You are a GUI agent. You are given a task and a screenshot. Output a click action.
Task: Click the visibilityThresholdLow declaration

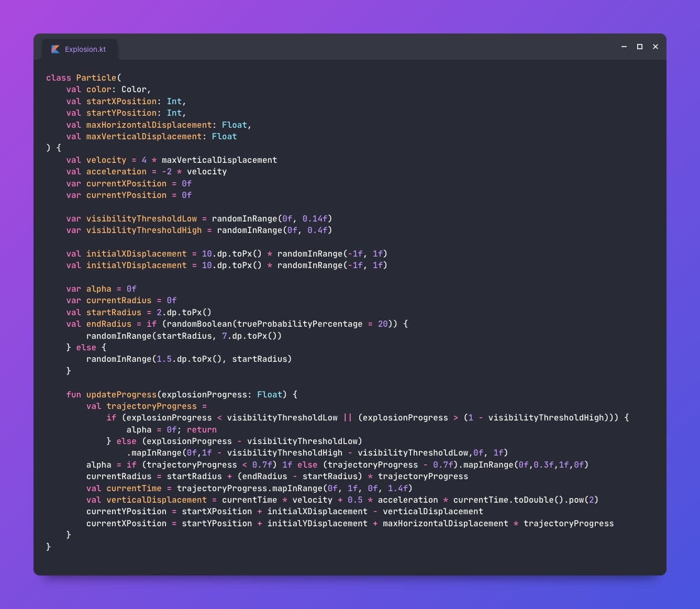199,218
